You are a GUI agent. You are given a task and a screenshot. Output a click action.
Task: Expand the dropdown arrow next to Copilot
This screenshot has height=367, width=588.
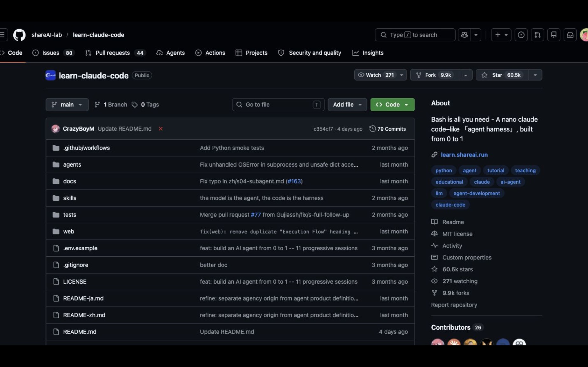tap(476, 35)
